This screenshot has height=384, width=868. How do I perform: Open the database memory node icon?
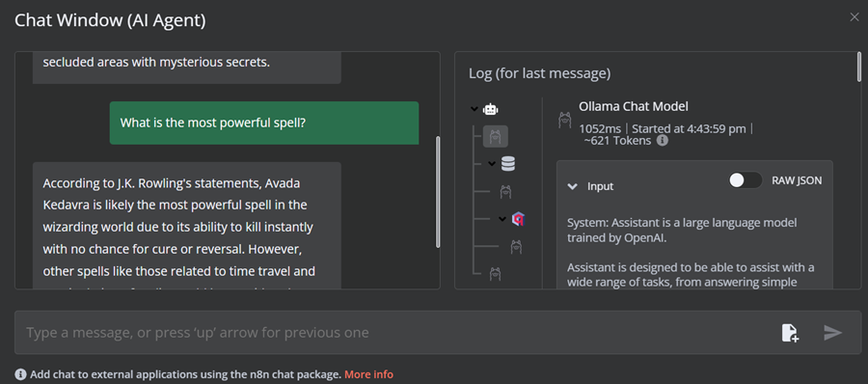pyautogui.click(x=507, y=163)
